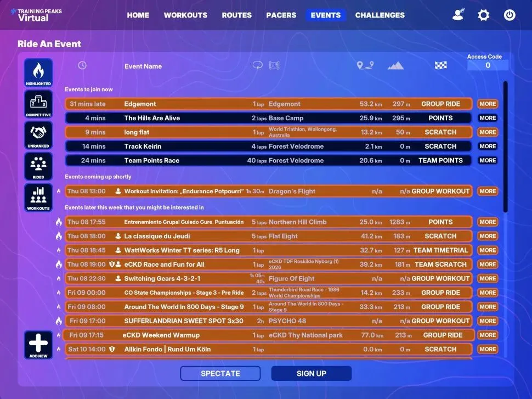Click the power exit icon
The height and width of the screenshot is (399, 532).
pyautogui.click(x=510, y=15)
